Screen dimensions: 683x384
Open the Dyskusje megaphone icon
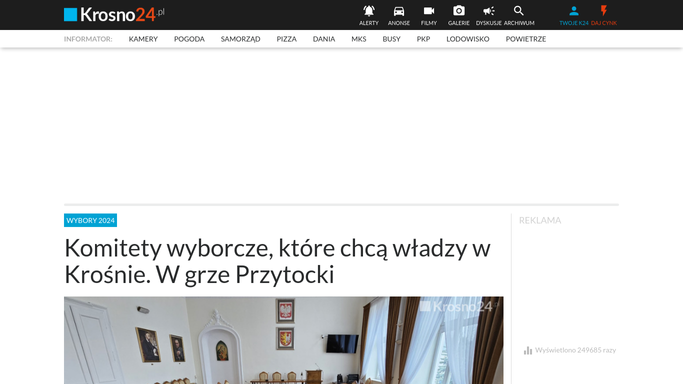(x=489, y=11)
